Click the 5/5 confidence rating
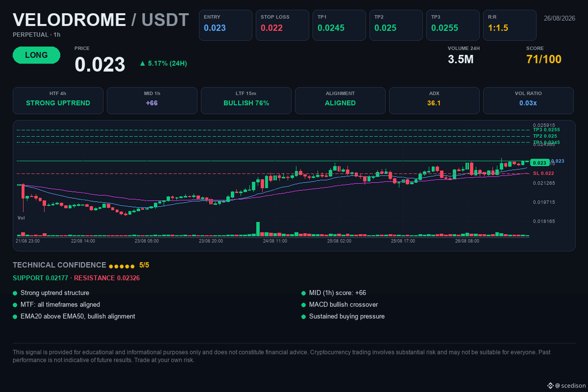The height and width of the screenshot is (392, 588). point(144,265)
